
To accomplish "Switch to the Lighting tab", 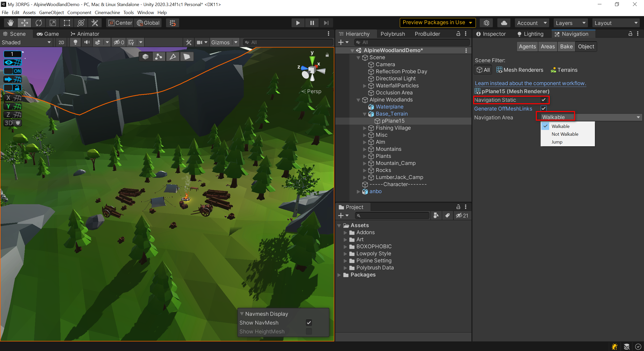I will point(530,34).
